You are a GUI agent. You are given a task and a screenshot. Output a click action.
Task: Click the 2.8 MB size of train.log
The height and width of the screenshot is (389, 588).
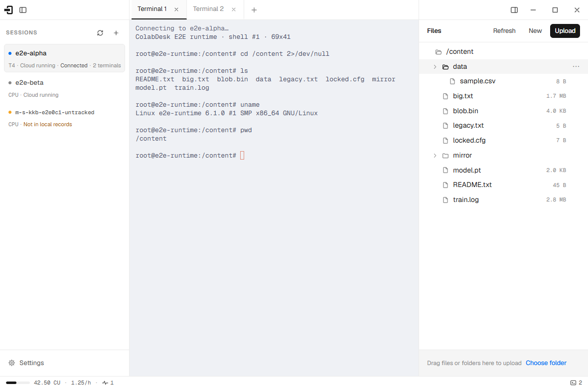[x=556, y=200]
